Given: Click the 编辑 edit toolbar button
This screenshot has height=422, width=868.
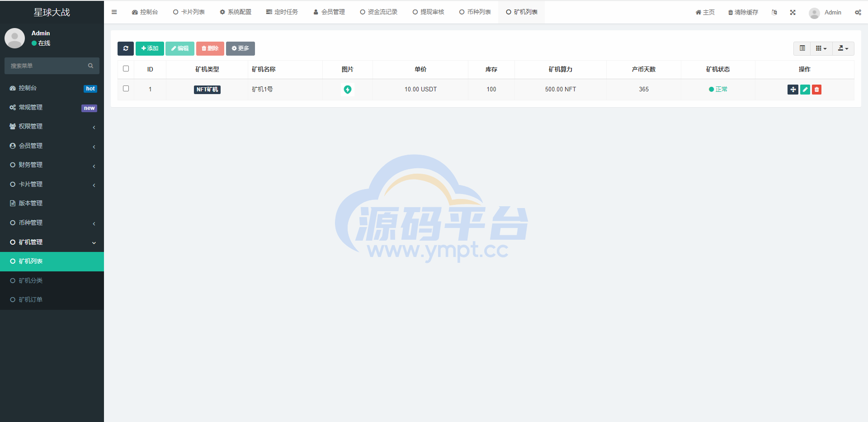Looking at the screenshot, I should click(180, 48).
